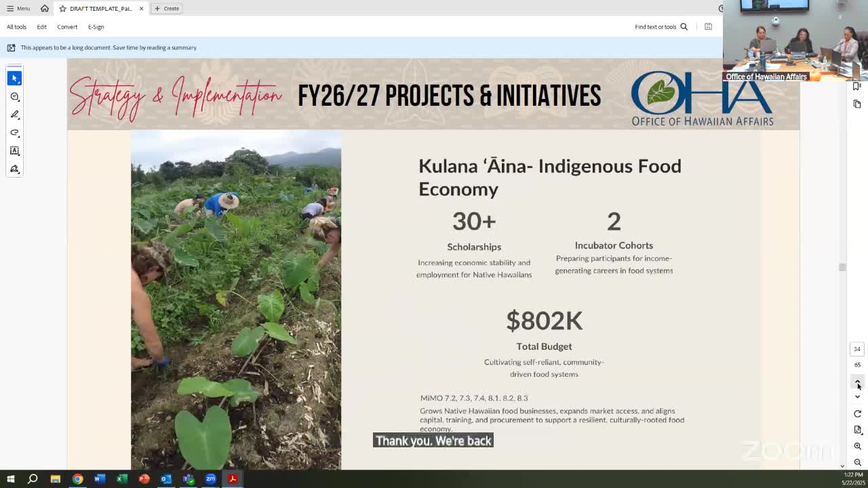Select the freehand draw tool
Screen dimensions: 868x488
click(14, 133)
